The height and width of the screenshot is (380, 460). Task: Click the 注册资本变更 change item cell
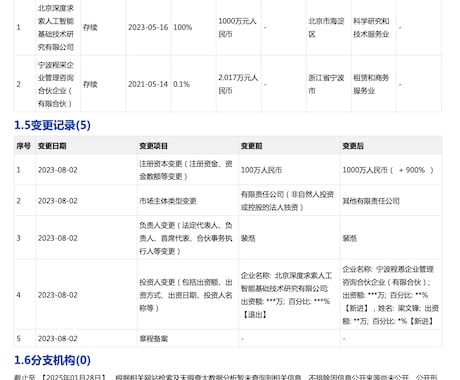pos(186,170)
